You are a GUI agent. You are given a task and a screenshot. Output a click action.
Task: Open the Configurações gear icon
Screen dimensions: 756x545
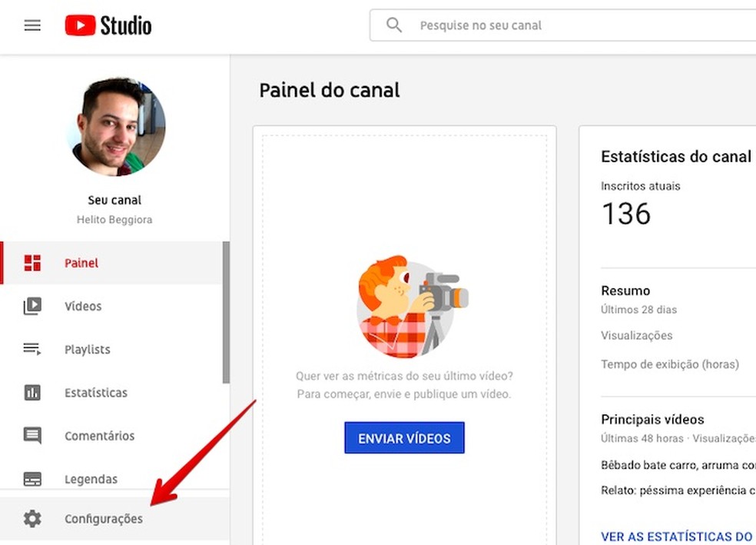[32, 518]
